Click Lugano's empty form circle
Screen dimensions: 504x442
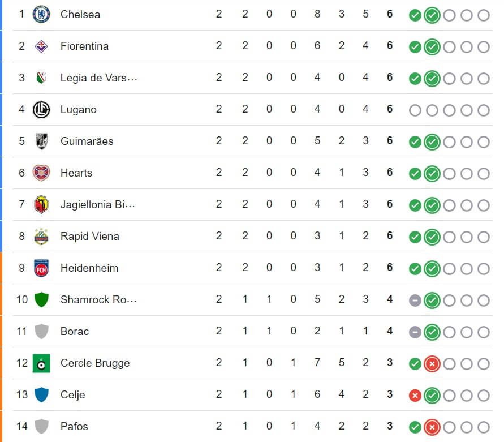(415, 110)
